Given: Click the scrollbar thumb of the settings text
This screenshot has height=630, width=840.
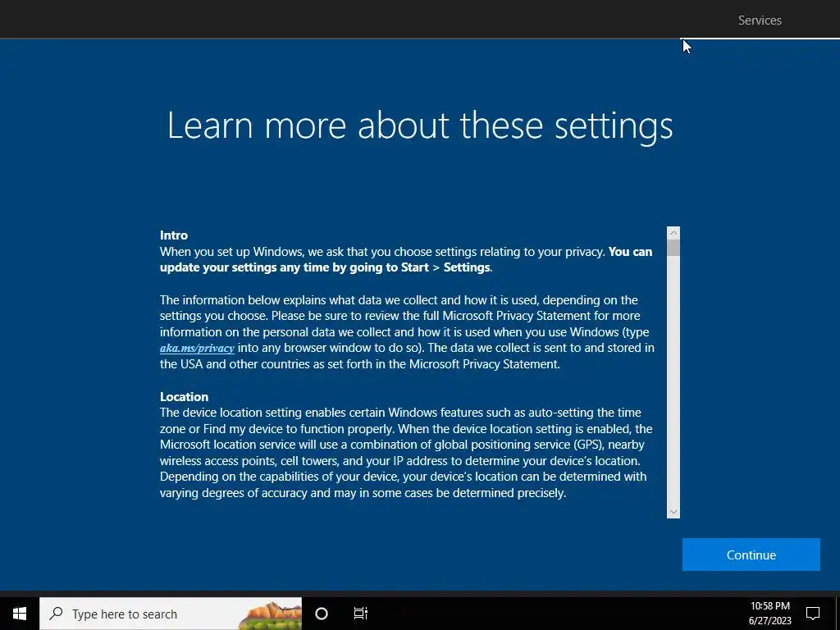Looking at the screenshot, I should 673,248.
